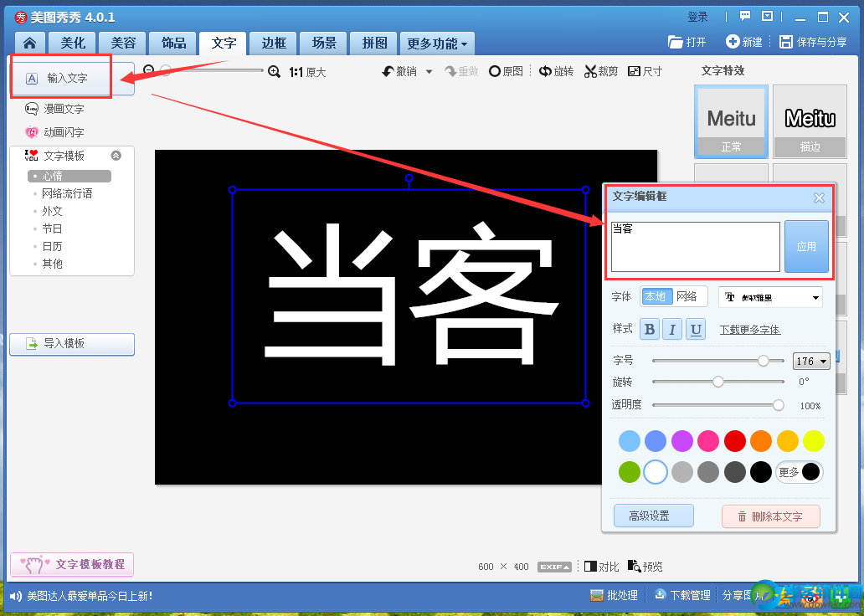Screen dimensions: 864x616
Task: Click the 导入模板 button
Action: click(x=72, y=344)
